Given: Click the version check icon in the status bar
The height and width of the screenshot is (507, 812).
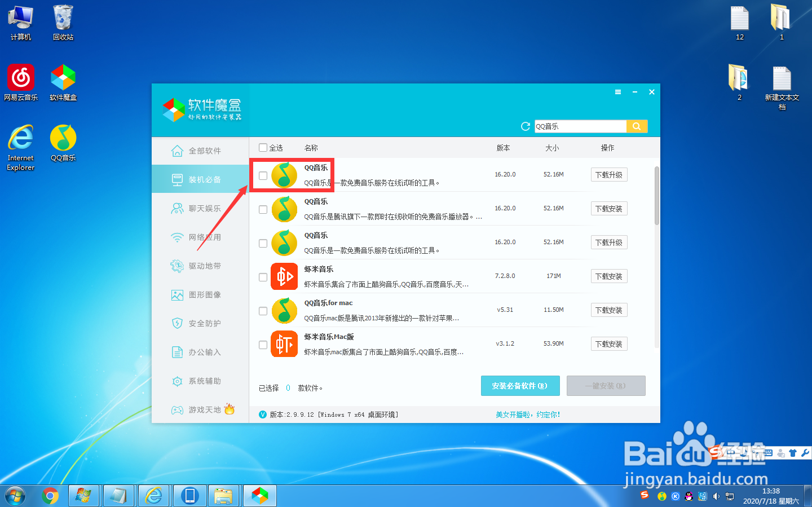Looking at the screenshot, I should click(x=262, y=415).
